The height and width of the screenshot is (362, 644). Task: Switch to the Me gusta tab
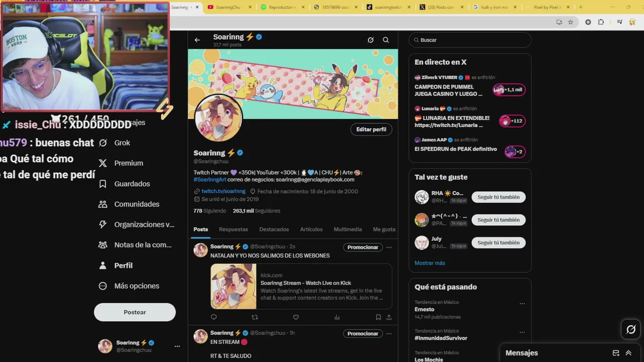(x=384, y=229)
